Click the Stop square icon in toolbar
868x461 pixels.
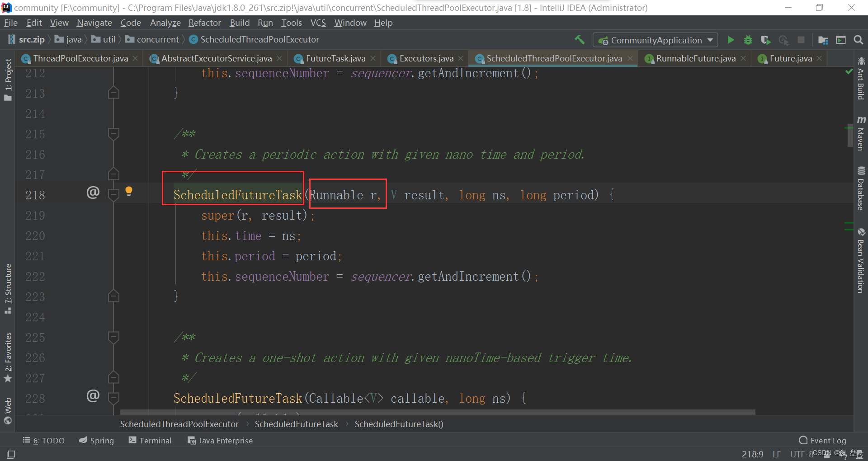801,40
